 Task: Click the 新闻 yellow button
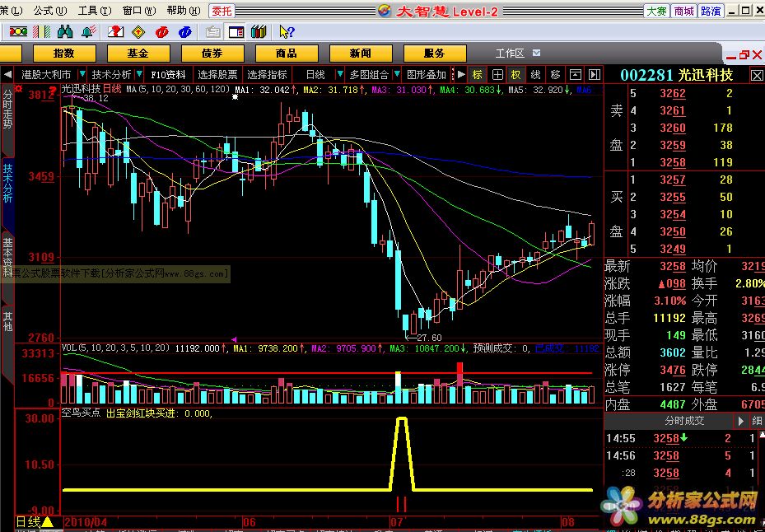coord(361,54)
